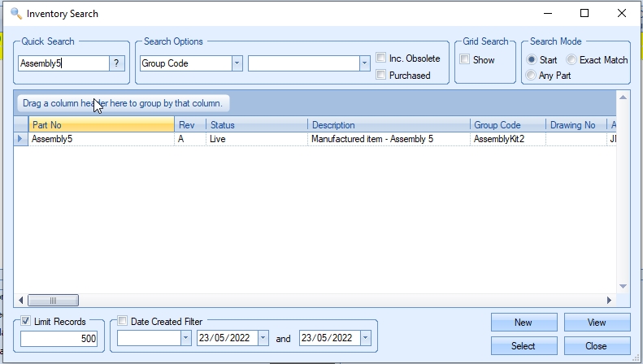
Task: Click the Description column header
Action: 389,125
